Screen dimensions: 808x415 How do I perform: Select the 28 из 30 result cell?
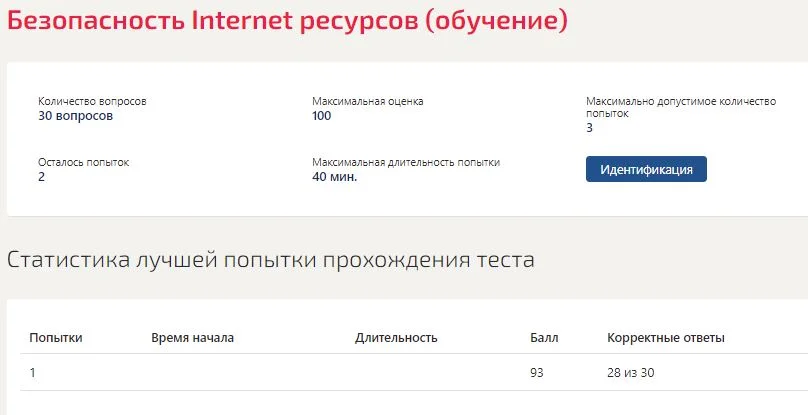point(631,373)
